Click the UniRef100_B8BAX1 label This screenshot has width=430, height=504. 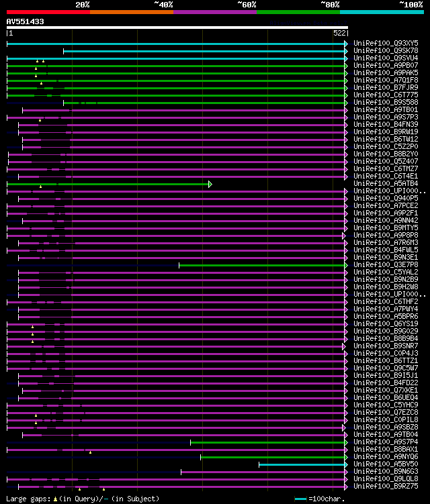point(386,450)
